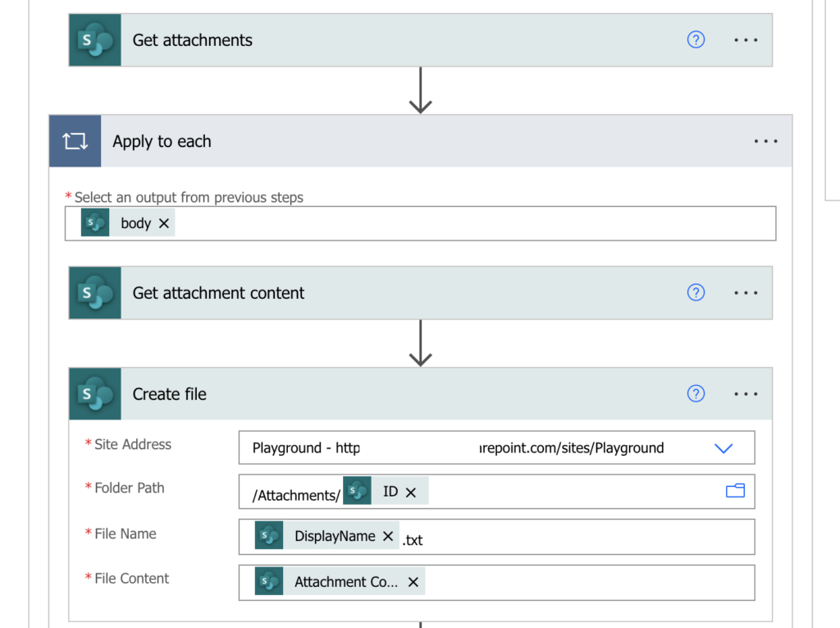The width and height of the screenshot is (840, 628).
Task: Expand the Get attachment content header
Action: tap(421, 293)
